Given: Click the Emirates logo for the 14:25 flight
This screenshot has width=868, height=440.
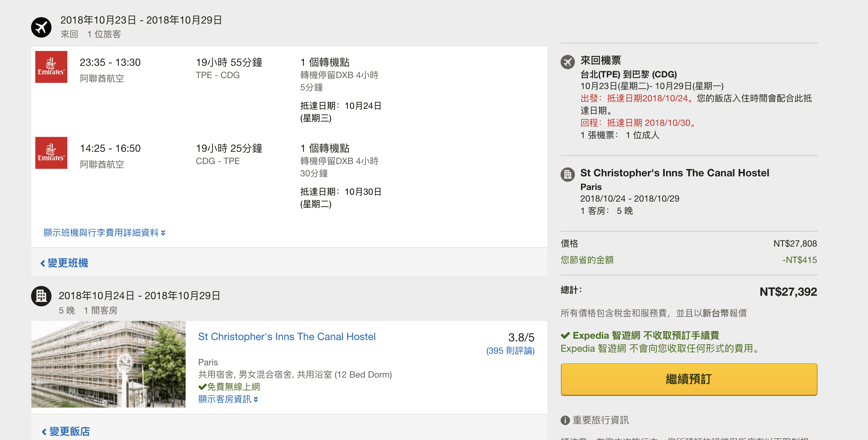Looking at the screenshot, I should pos(51,153).
